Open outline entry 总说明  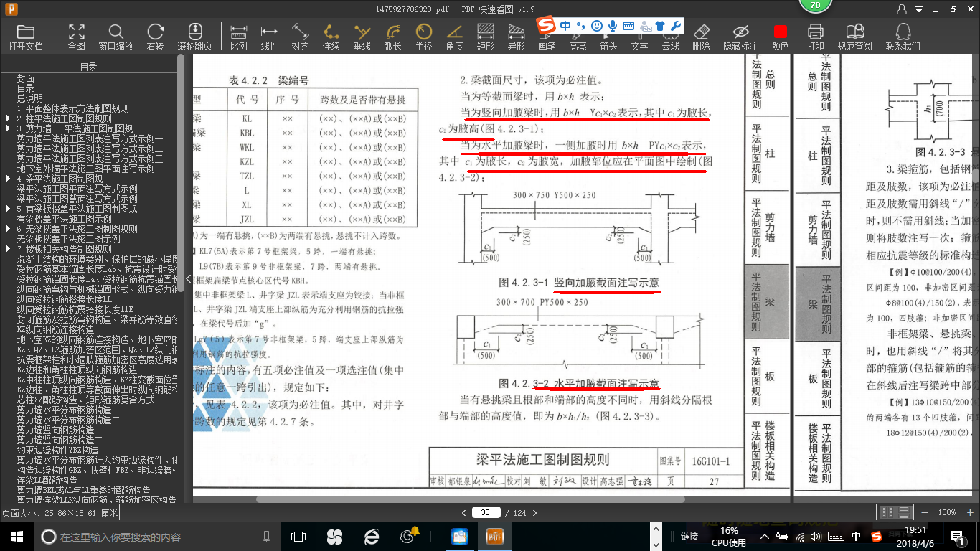pos(30,98)
